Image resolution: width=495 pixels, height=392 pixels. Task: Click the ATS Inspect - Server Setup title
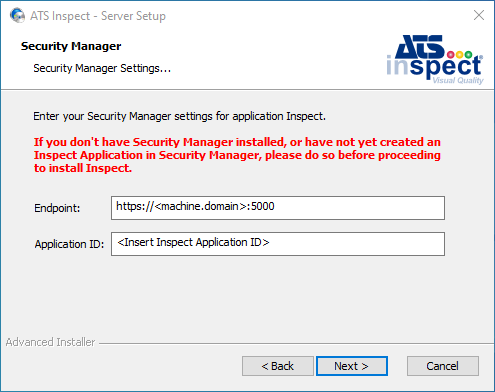tap(98, 16)
